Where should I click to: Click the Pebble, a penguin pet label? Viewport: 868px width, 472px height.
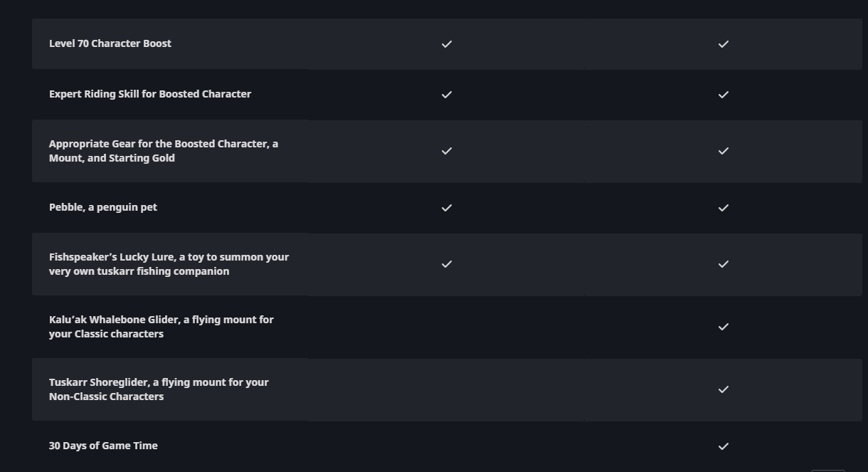point(103,207)
